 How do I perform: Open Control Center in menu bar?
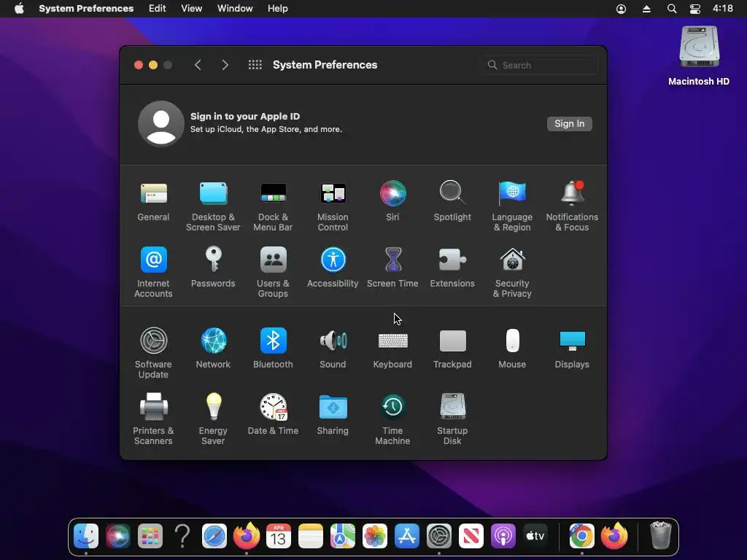[695, 9]
